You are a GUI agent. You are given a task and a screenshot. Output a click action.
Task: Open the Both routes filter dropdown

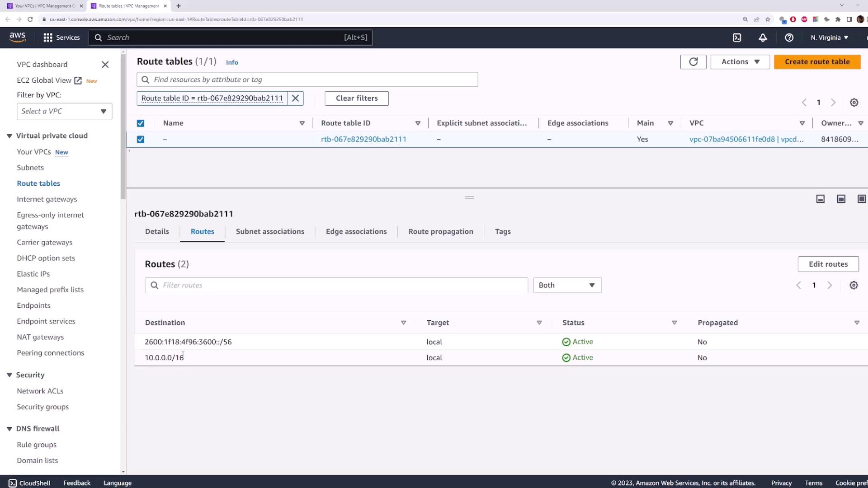point(567,285)
